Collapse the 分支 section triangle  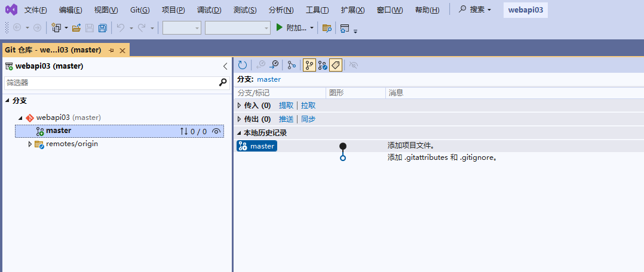[7, 101]
